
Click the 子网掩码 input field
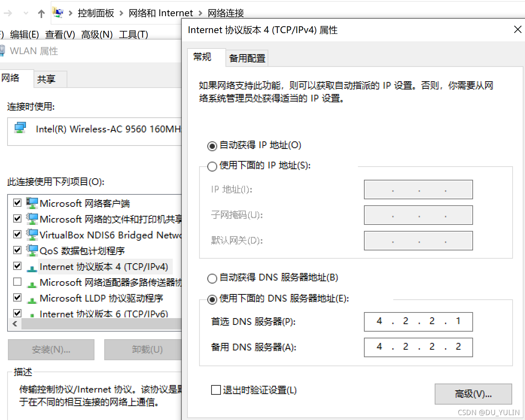coord(418,215)
